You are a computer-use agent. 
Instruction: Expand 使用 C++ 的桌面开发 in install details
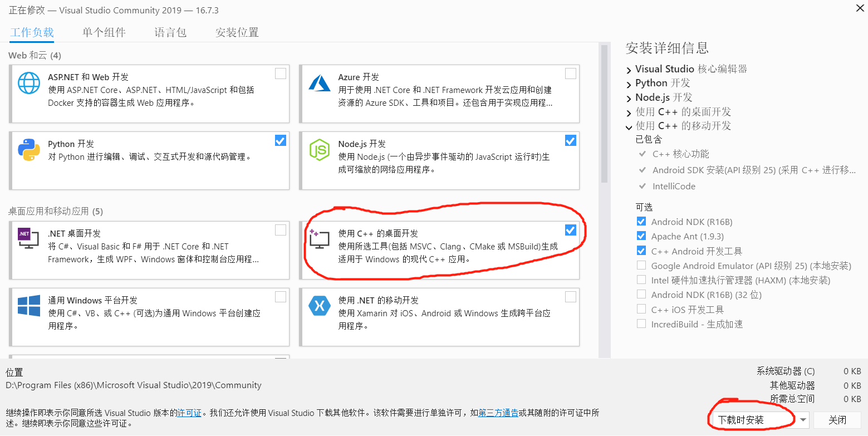(x=629, y=113)
